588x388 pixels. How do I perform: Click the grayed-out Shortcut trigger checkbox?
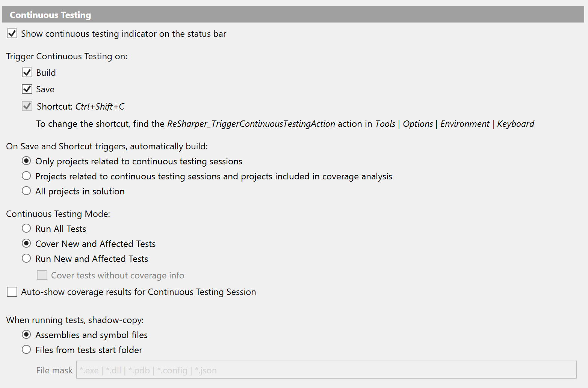point(27,106)
